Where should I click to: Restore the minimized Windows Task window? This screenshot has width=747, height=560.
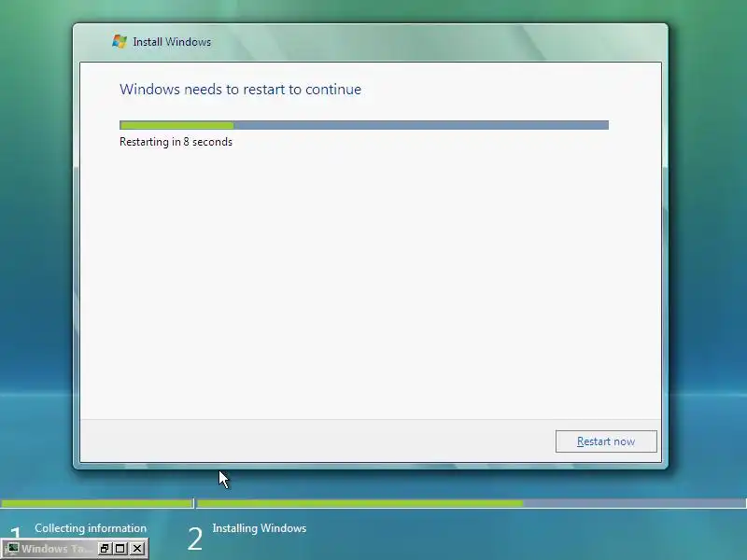[105, 549]
